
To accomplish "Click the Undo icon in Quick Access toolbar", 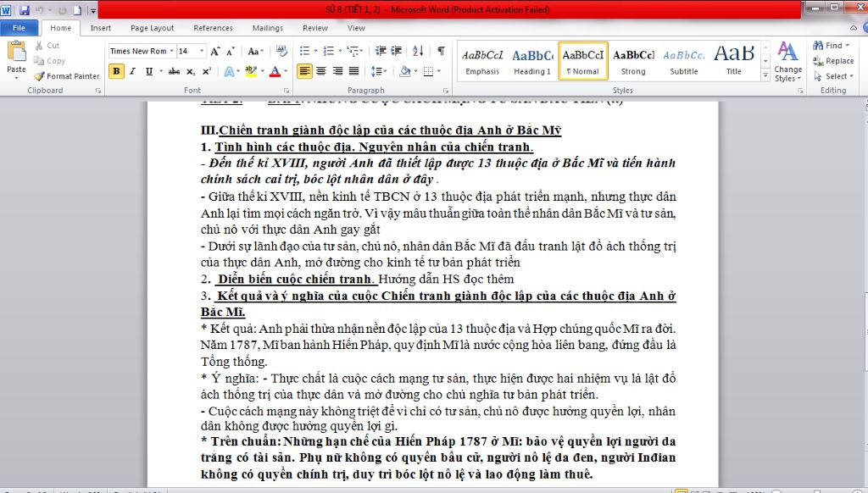I will (39, 10).
